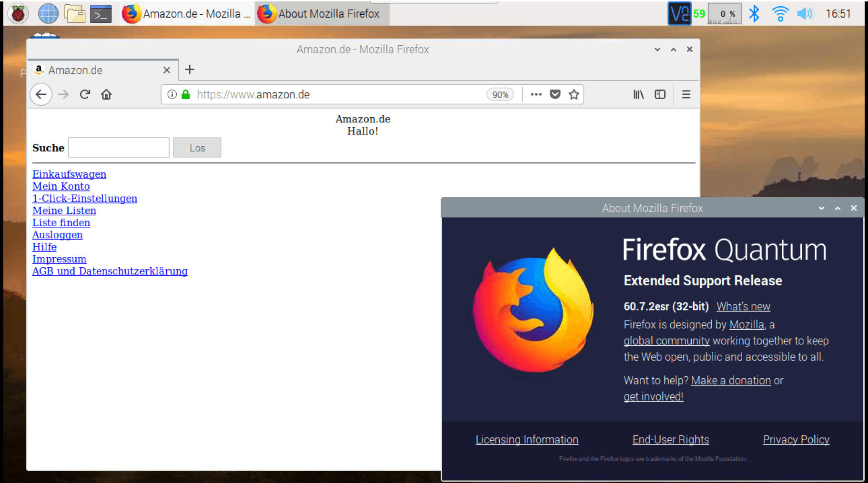Open a new Firefox tab
Screen dimensions: 868x483
(x=190, y=70)
